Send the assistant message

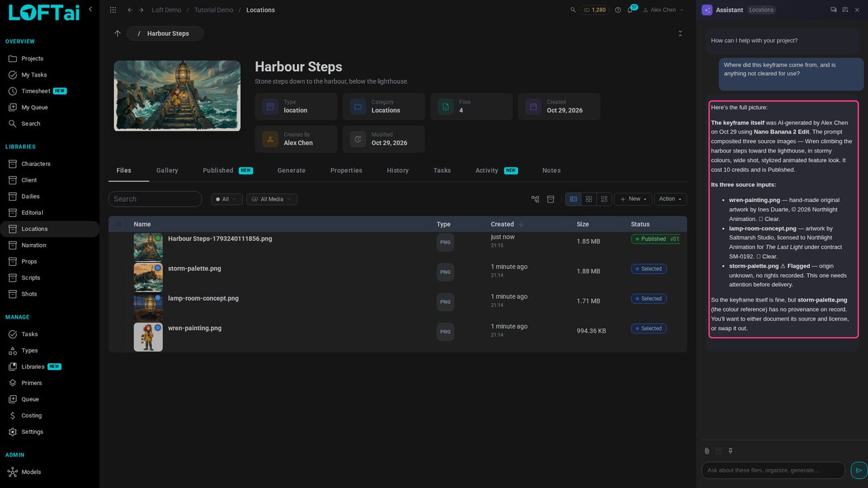coord(859,470)
